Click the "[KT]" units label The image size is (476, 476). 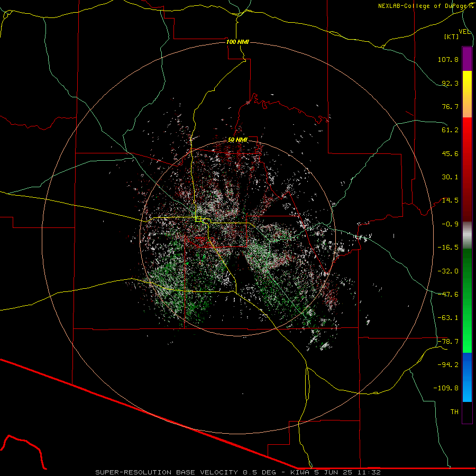point(451,36)
